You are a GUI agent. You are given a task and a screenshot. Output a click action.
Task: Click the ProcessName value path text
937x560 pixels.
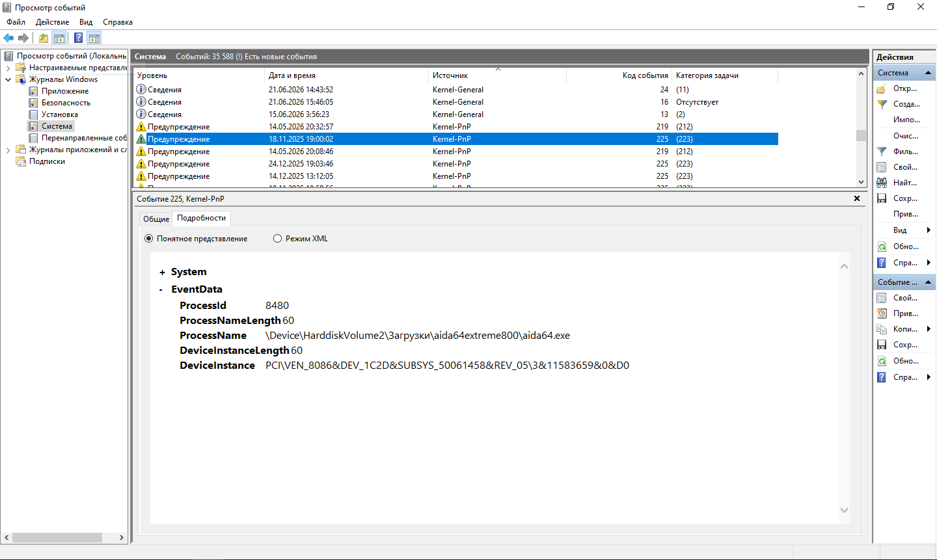coord(418,336)
